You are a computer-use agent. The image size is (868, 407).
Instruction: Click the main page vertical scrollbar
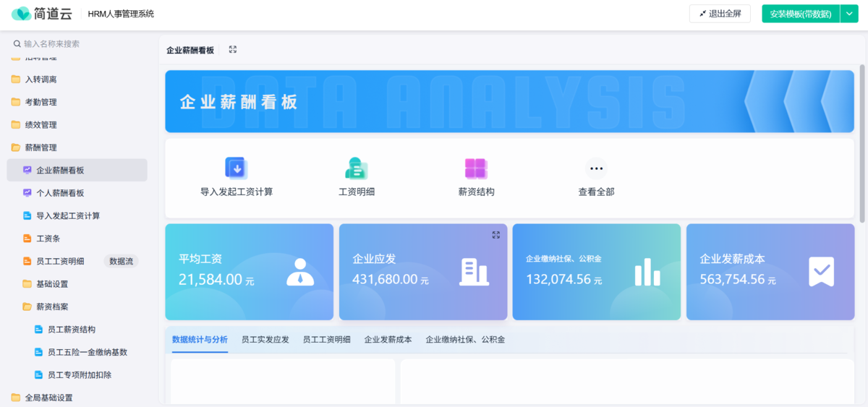point(861,143)
